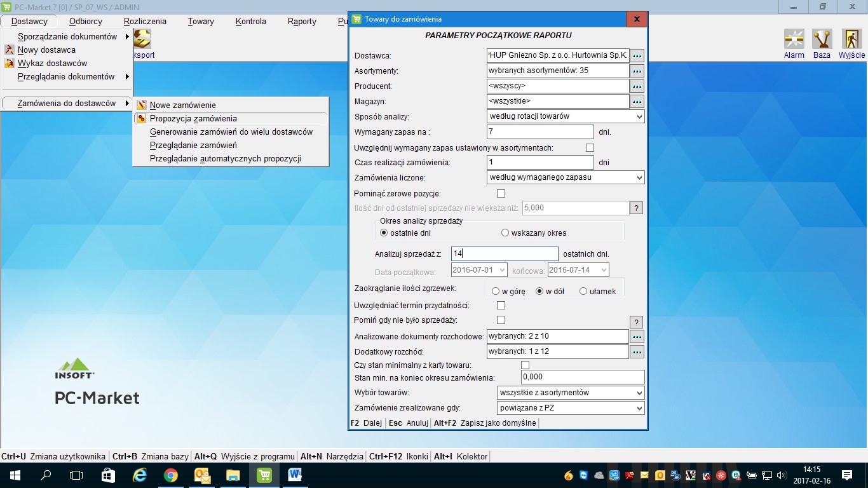The width and height of the screenshot is (868, 488).
Task: Choose ułamek rounding option
Action: point(583,291)
